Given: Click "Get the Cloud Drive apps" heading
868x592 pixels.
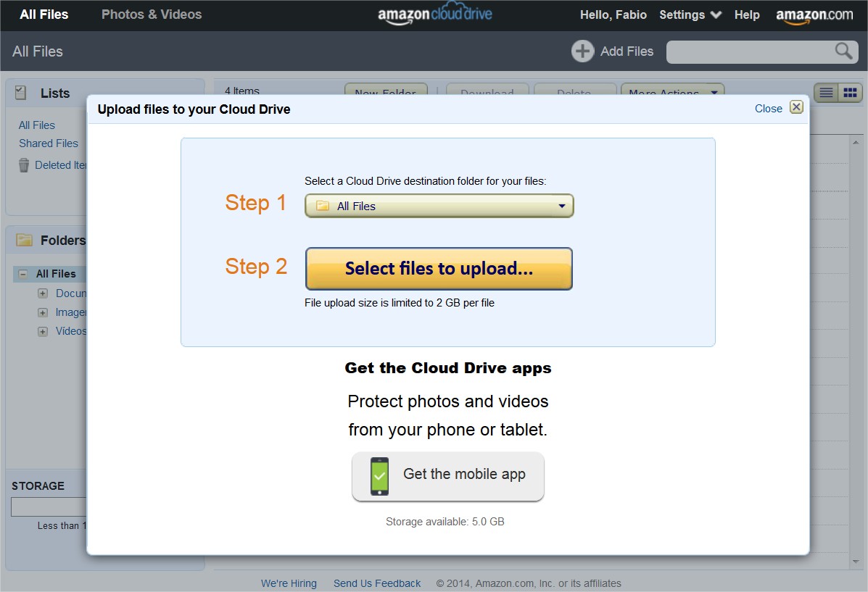Looking at the screenshot, I should (x=448, y=368).
